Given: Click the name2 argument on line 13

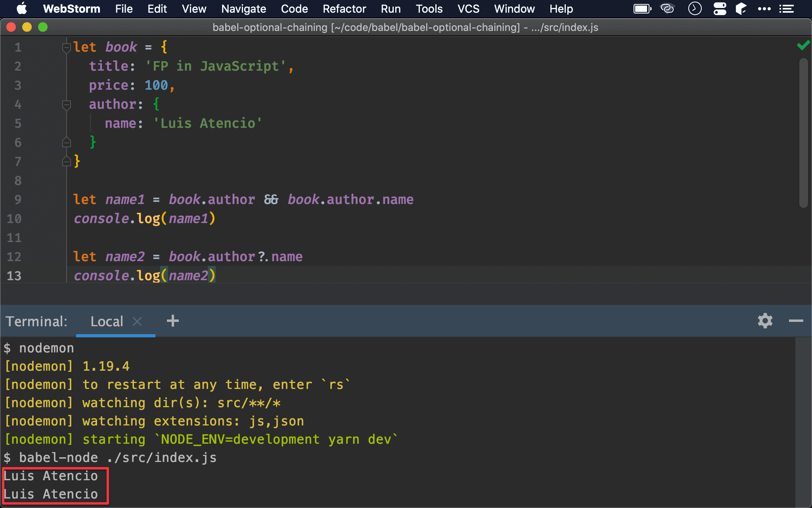Looking at the screenshot, I should click(188, 275).
